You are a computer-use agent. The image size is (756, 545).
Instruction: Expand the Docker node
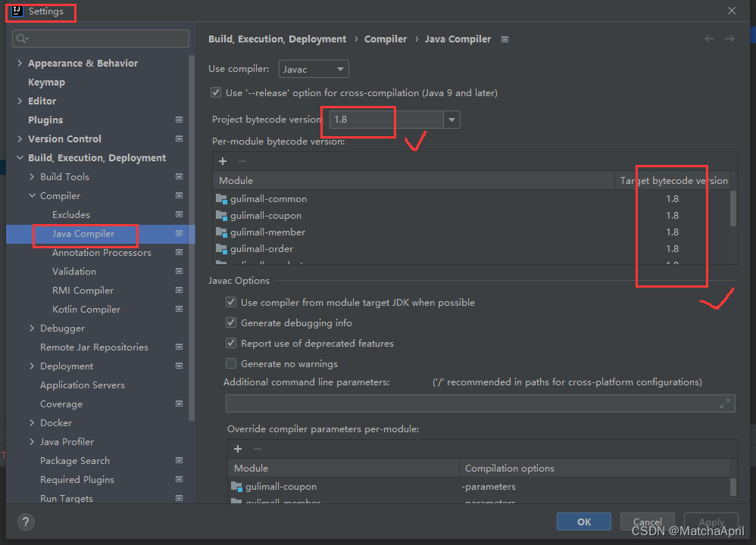[32, 422]
